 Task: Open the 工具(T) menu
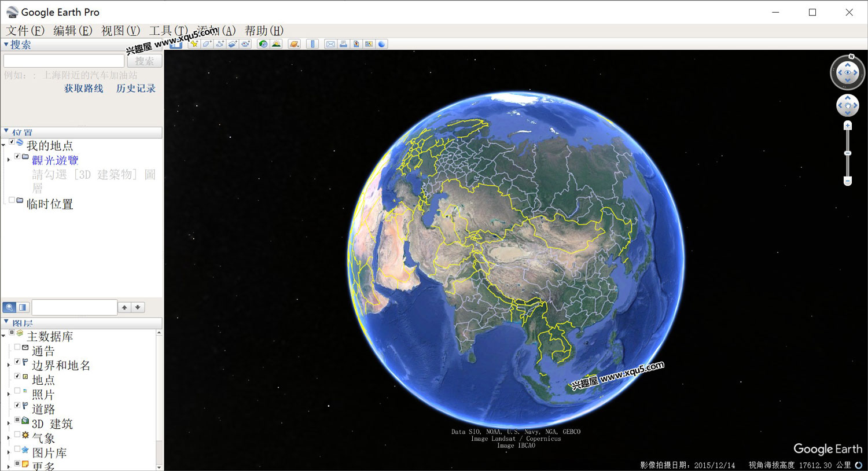click(168, 31)
